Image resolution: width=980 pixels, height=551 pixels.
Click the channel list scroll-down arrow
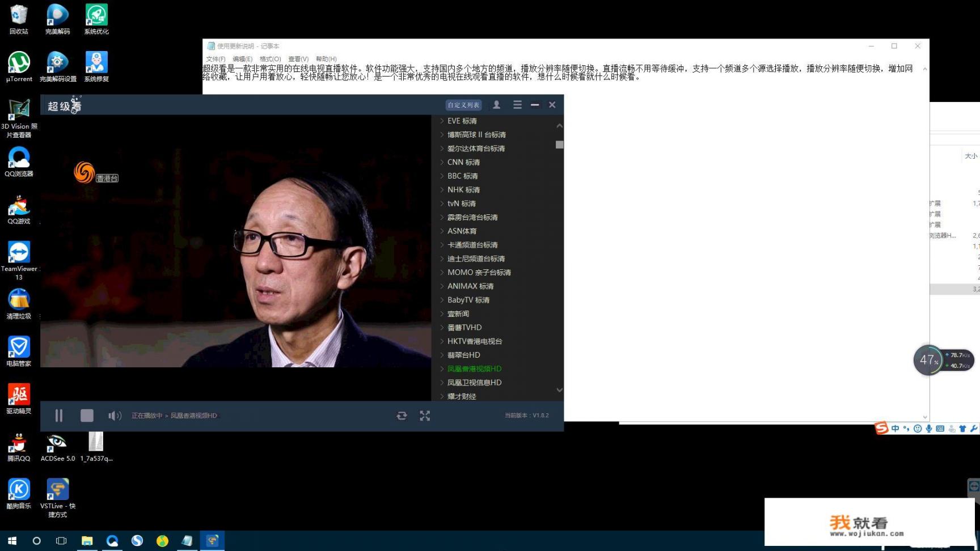click(x=560, y=390)
